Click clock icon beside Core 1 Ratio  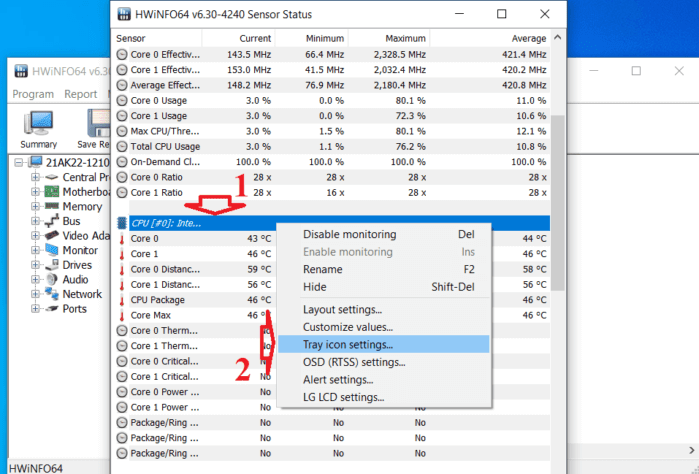pos(122,193)
